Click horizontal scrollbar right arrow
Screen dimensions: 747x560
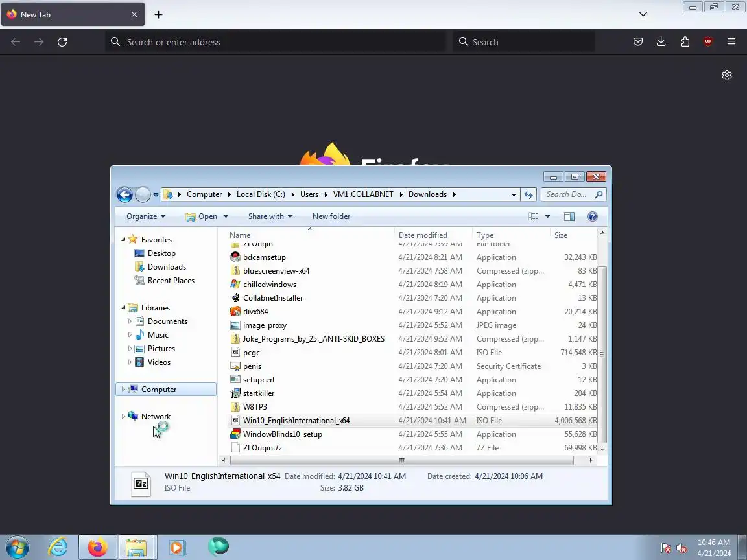[591, 460]
